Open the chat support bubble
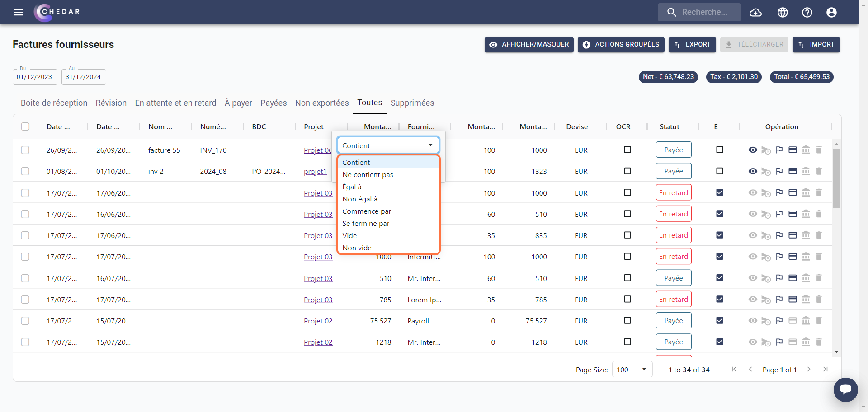This screenshot has width=868, height=412. (845, 389)
